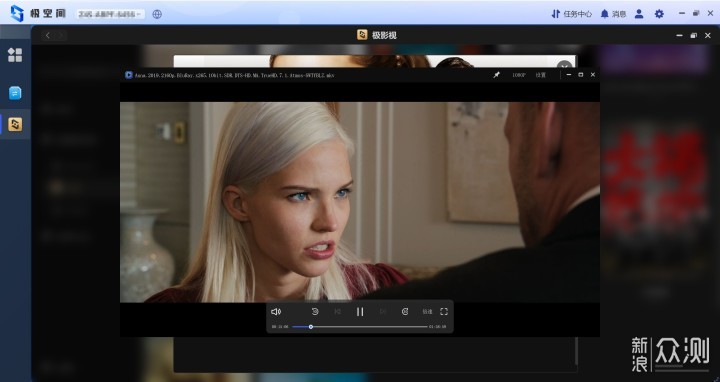
Task: Open the settings gear in top bar
Action: [x=659, y=14]
